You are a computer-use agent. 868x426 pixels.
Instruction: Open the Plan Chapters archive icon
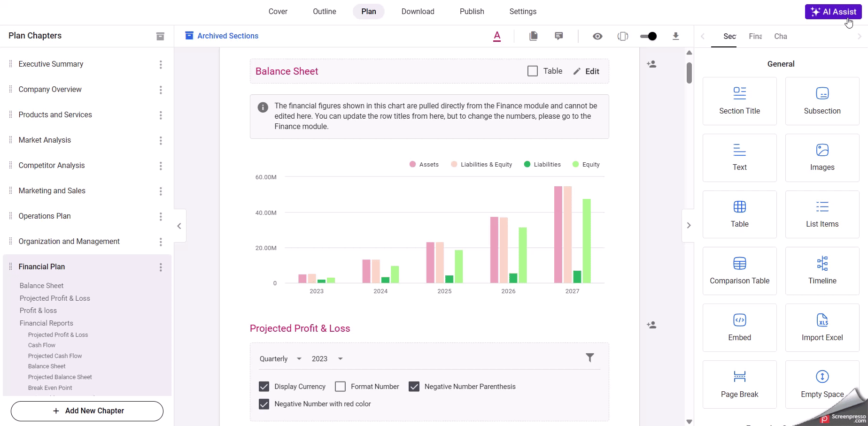click(x=160, y=36)
